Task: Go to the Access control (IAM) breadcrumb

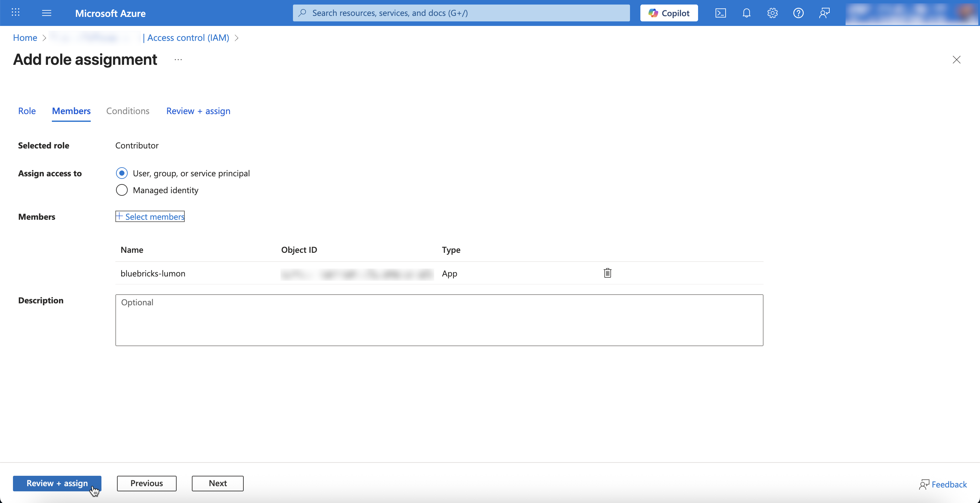Action: click(188, 38)
